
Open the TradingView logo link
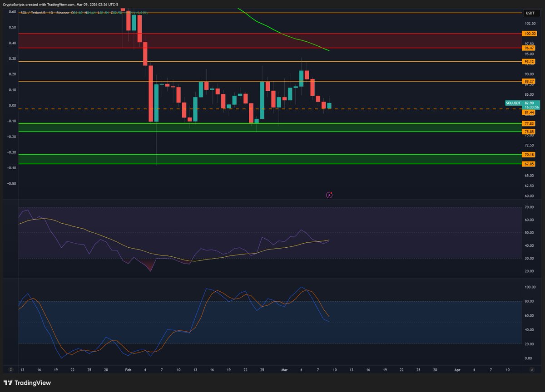(x=27, y=383)
